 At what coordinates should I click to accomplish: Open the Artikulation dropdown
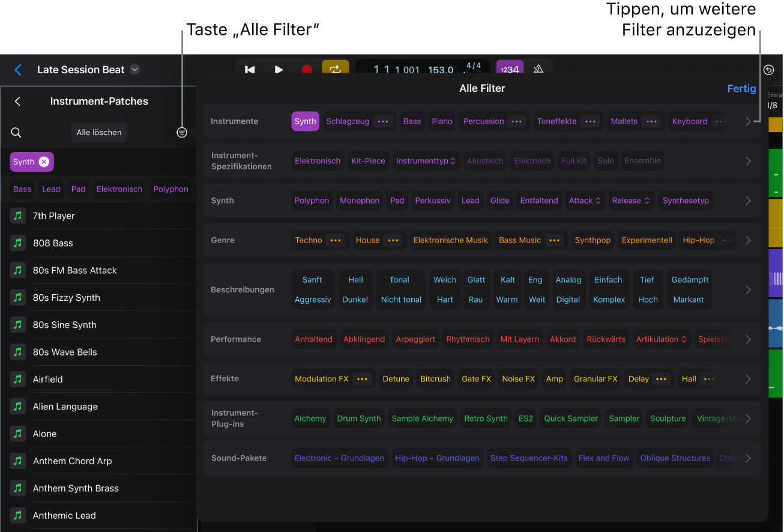(x=662, y=339)
